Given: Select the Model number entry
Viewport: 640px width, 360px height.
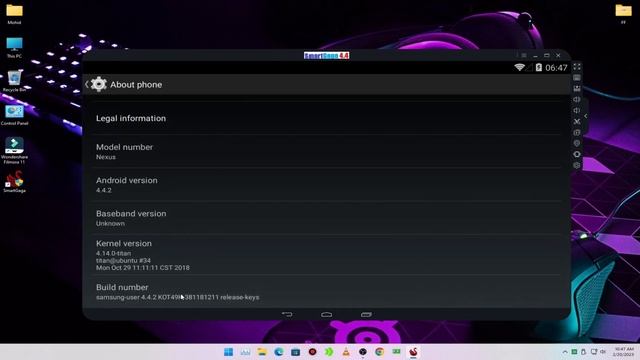Looking at the screenshot, I should [x=327, y=151].
